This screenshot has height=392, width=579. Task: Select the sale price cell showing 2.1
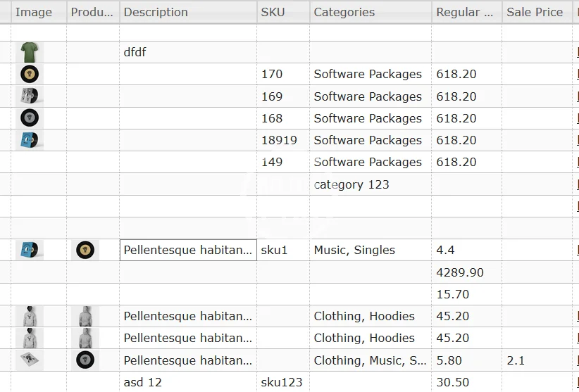[535, 360]
